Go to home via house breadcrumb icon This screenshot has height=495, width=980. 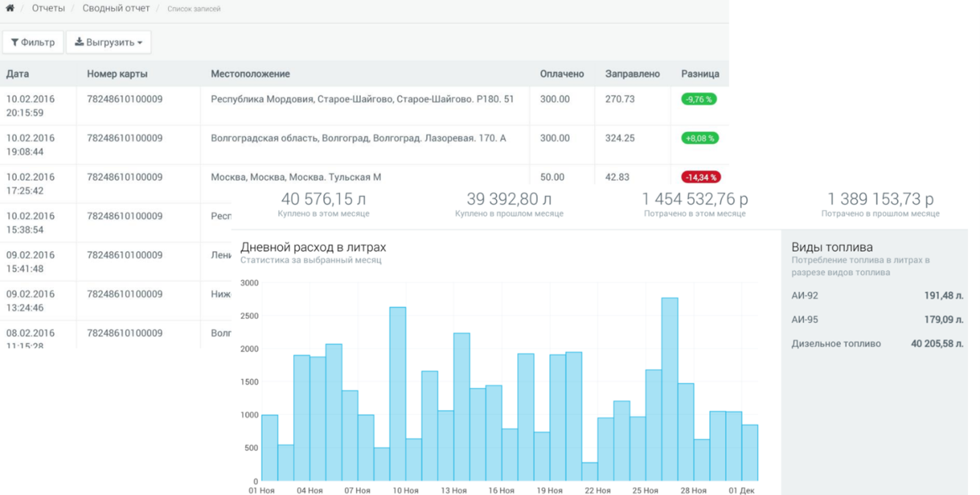(x=10, y=9)
